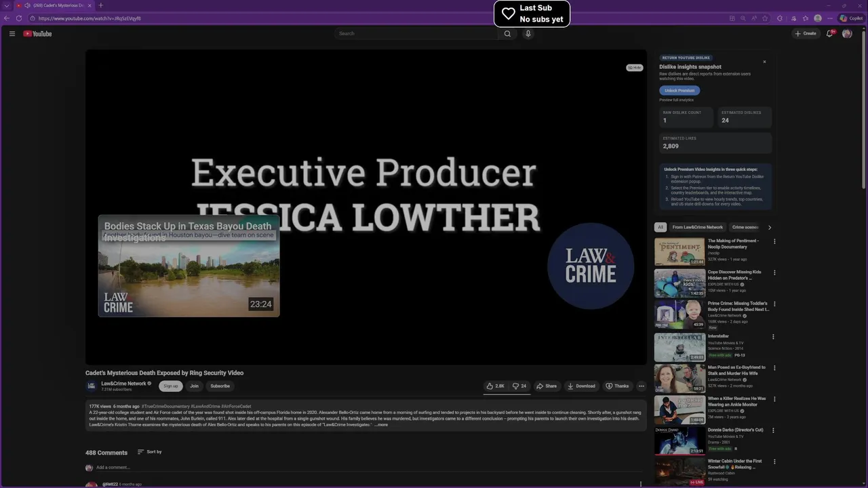Image resolution: width=868 pixels, height=488 pixels.
Task: Open options for Making of Pentiment video
Action: [774, 241]
